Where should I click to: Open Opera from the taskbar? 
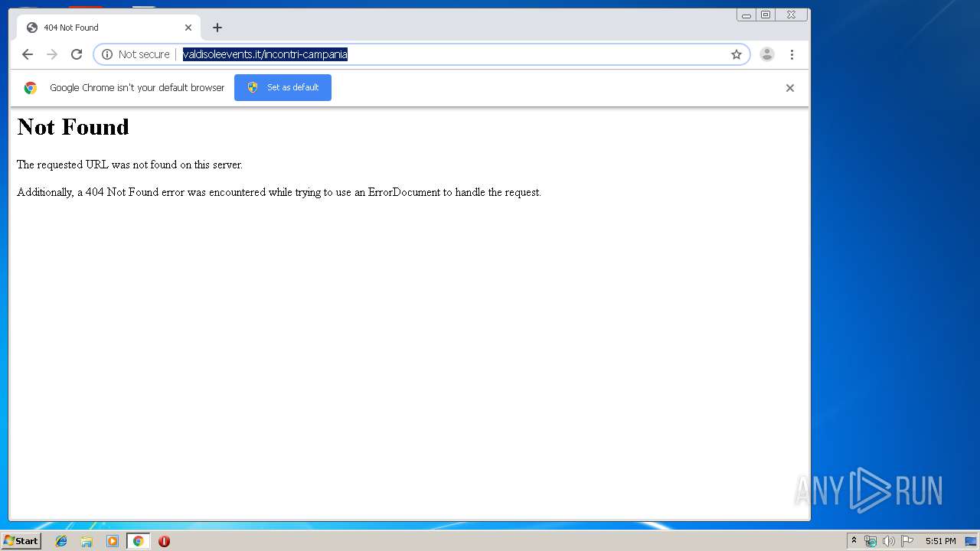164,541
